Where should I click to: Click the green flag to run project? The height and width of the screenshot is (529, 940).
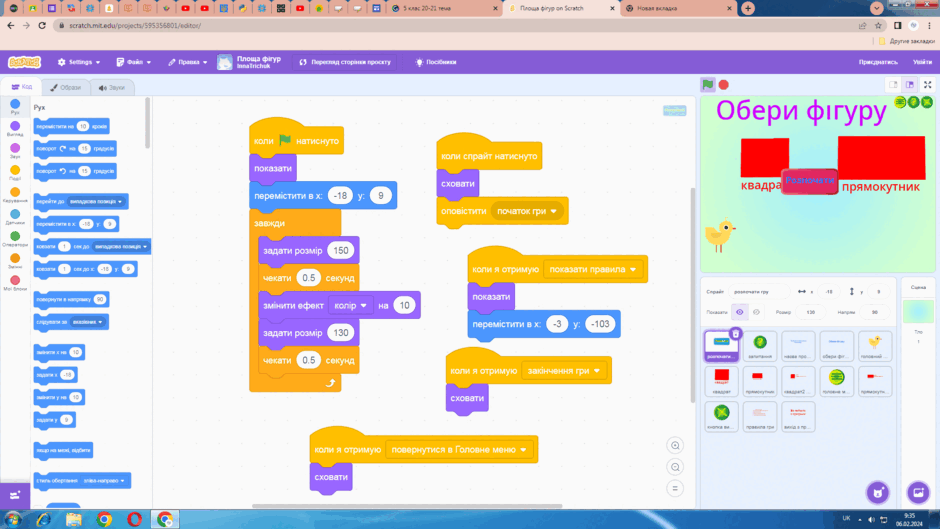coord(708,85)
